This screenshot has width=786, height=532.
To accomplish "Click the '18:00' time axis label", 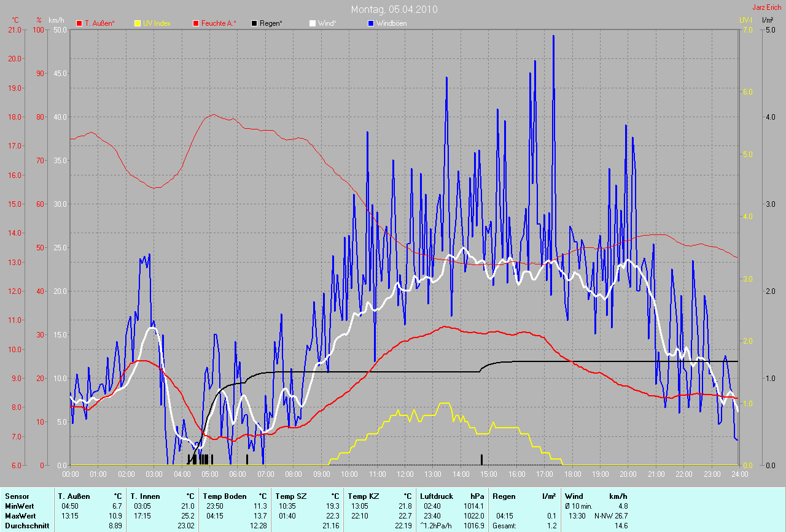I will [572, 474].
